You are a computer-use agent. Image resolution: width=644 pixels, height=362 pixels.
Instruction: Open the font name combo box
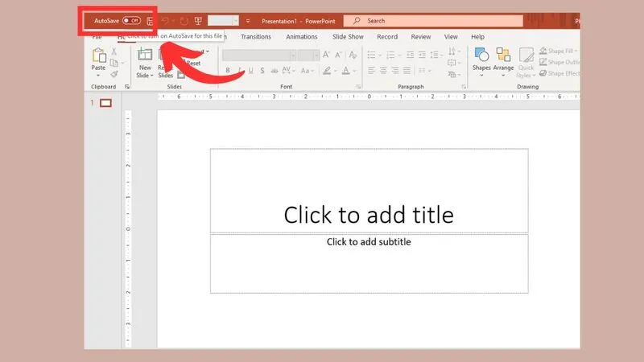[259, 55]
